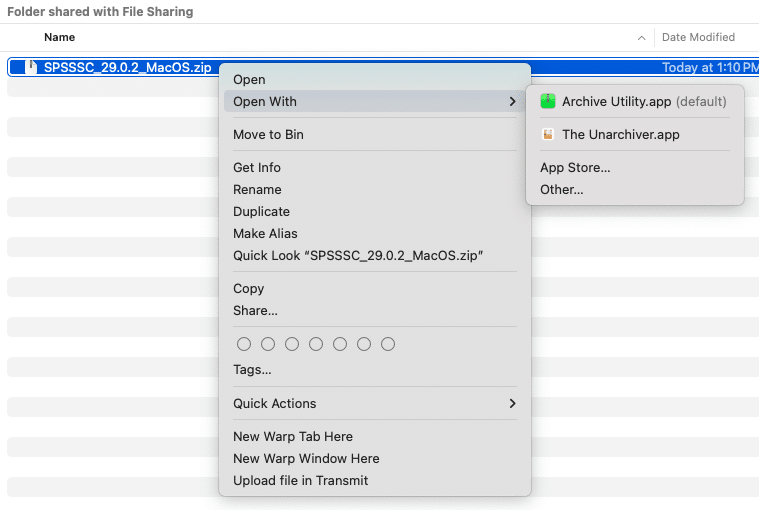
Task: Toggle the Name column sort arrow
Action: point(641,38)
